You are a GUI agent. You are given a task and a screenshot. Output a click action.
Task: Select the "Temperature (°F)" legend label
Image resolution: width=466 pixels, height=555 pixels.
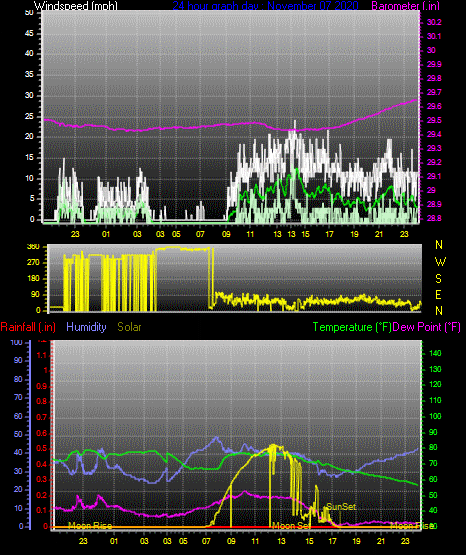click(352, 327)
